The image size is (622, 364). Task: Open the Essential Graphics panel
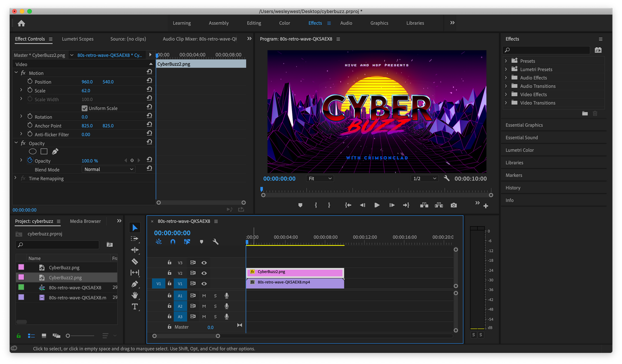tap(524, 125)
